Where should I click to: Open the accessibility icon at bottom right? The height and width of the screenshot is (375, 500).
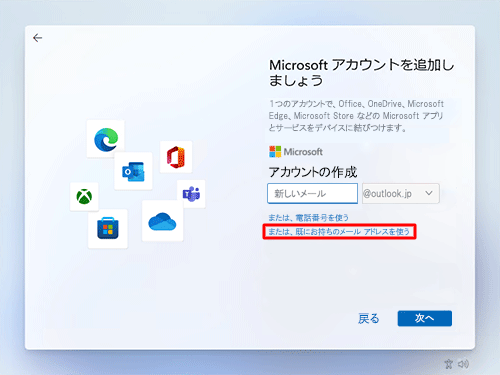[449, 364]
